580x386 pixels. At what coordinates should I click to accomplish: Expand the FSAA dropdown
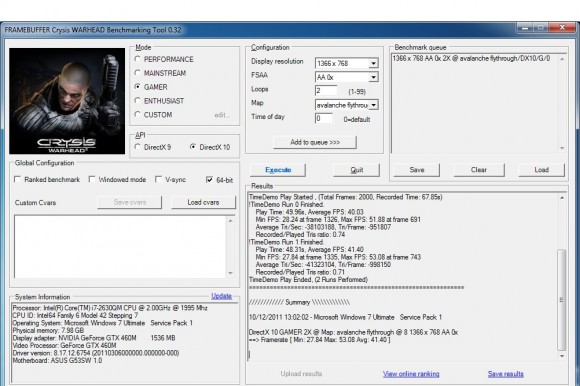[373, 77]
